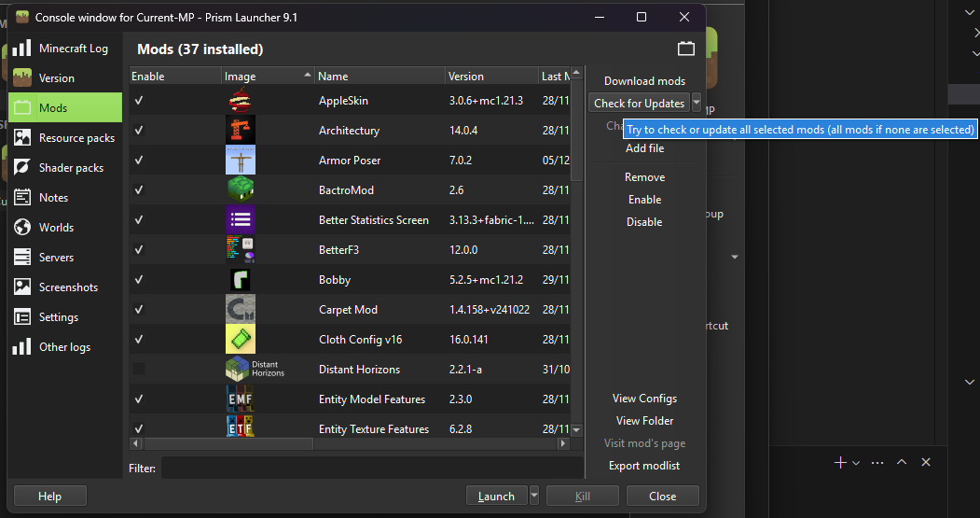Click the Worlds globe icon
The image size is (980, 518).
[x=22, y=228]
